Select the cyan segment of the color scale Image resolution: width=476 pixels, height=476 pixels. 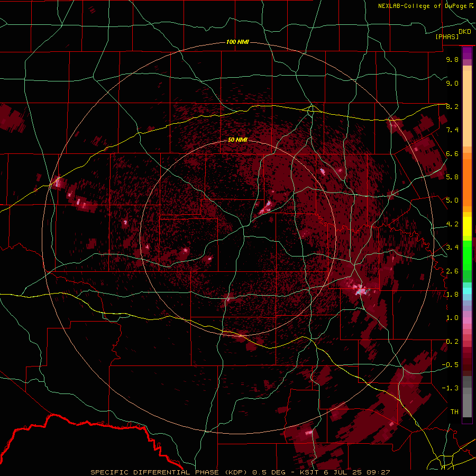click(467, 291)
